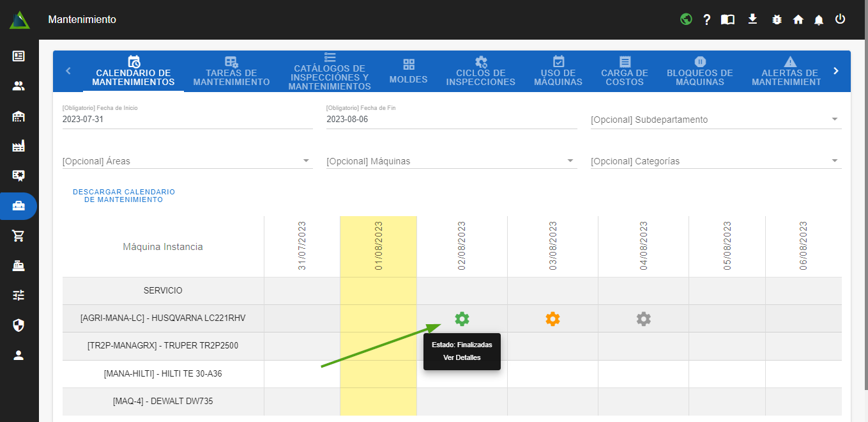Open the help question mark icon
Image resolution: width=868 pixels, height=422 pixels.
tap(707, 20)
